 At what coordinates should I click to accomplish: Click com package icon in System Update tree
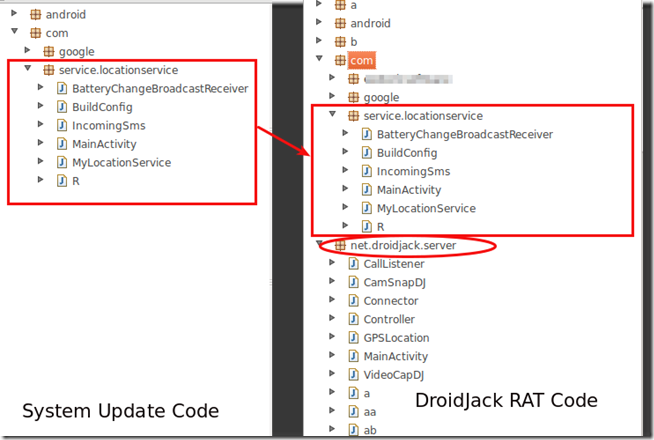(36, 33)
